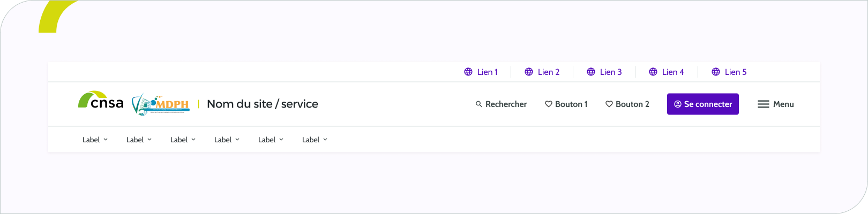Viewport: 868px width, 214px height.
Task: Click the user account icon in Se connecter
Action: (678, 104)
